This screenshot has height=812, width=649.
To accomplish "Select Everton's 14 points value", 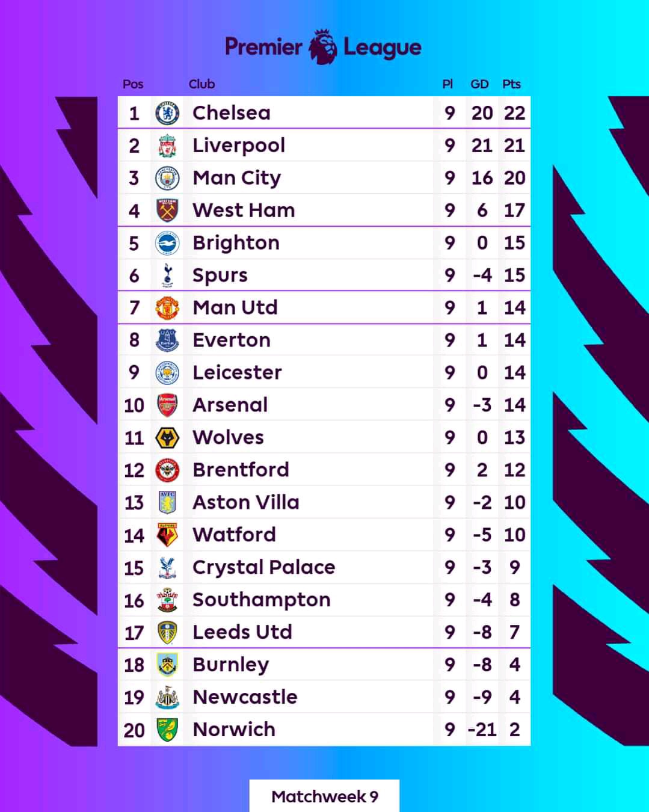I will 514,340.
